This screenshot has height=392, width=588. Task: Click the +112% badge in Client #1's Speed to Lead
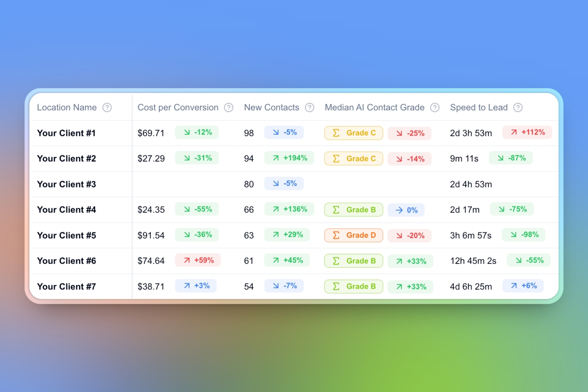[527, 132]
